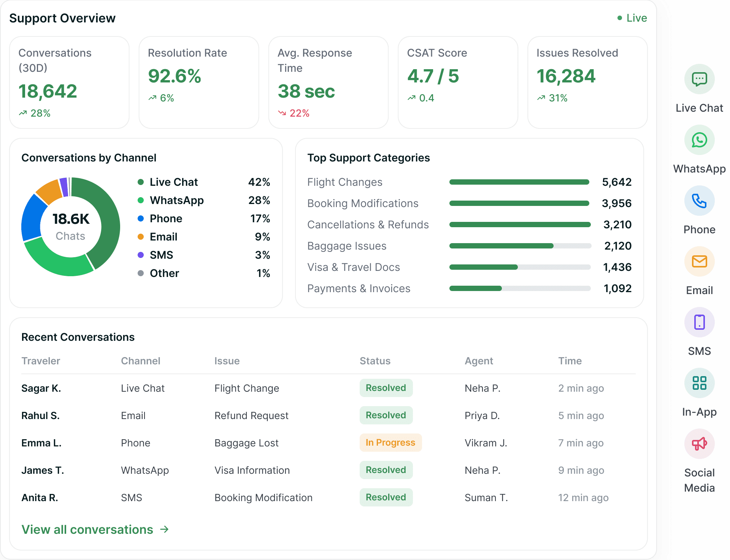Viewport: 730px width, 560px height.
Task: Click the Conversations (30D) stat card
Action: tap(69, 82)
